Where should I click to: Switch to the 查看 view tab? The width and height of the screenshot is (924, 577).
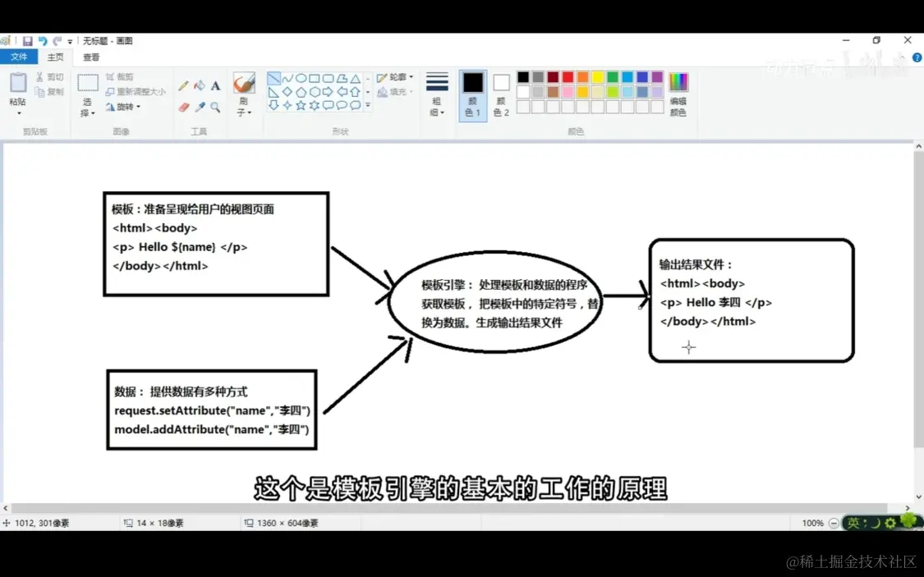[x=90, y=57]
